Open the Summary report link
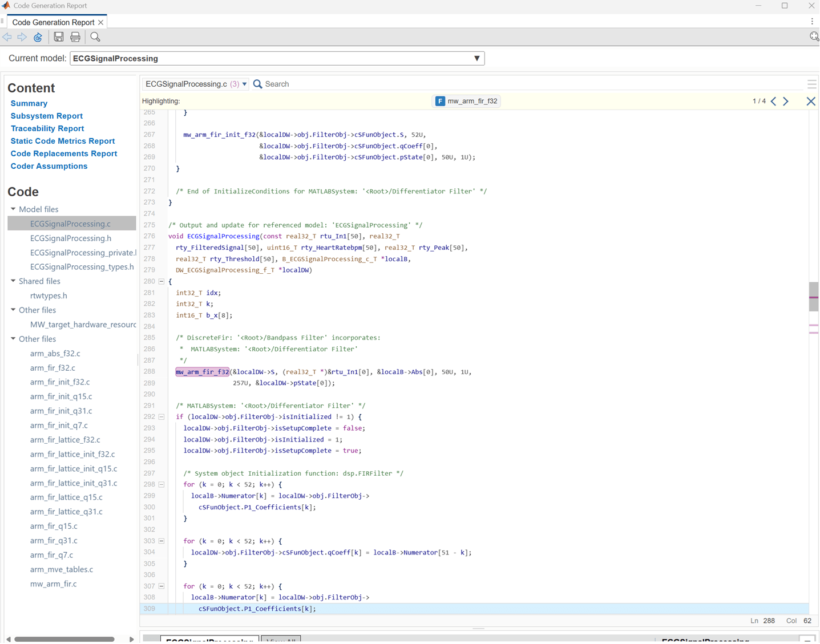Screen dimensions: 820x644 (29, 103)
